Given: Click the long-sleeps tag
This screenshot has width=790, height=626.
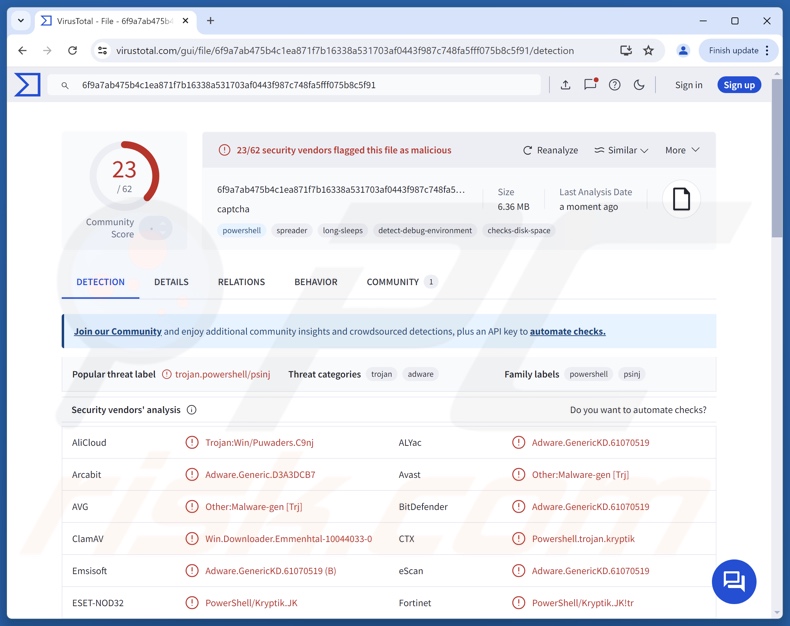Looking at the screenshot, I should tap(343, 230).
